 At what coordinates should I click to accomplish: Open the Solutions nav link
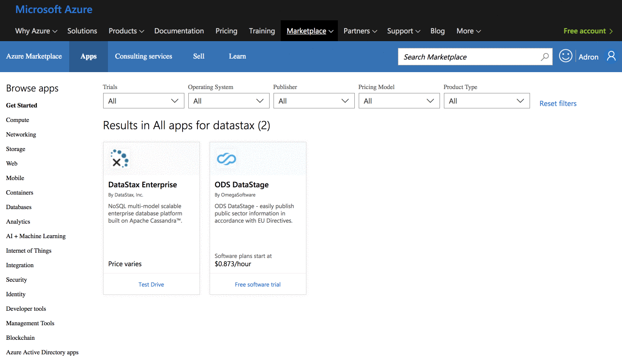[82, 31]
